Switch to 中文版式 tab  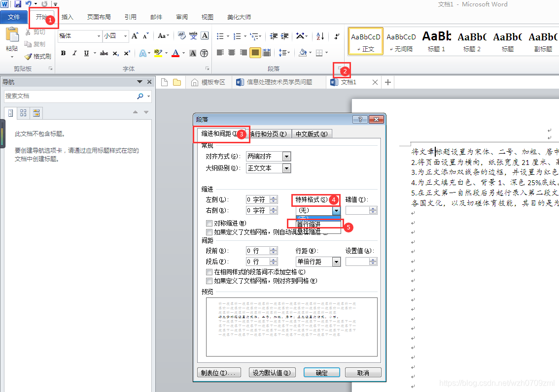coord(312,134)
